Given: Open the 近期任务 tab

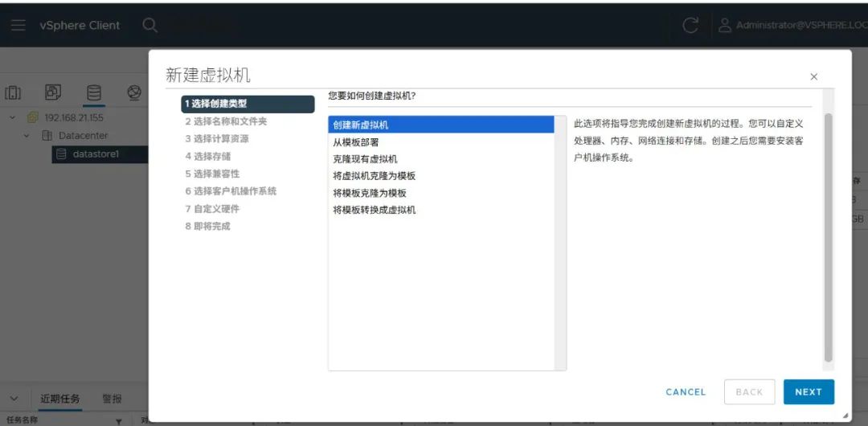Looking at the screenshot, I should point(59,399).
